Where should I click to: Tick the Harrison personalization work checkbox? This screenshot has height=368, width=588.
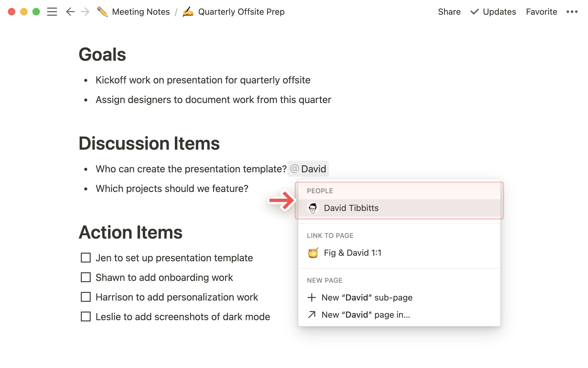pos(86,297)
